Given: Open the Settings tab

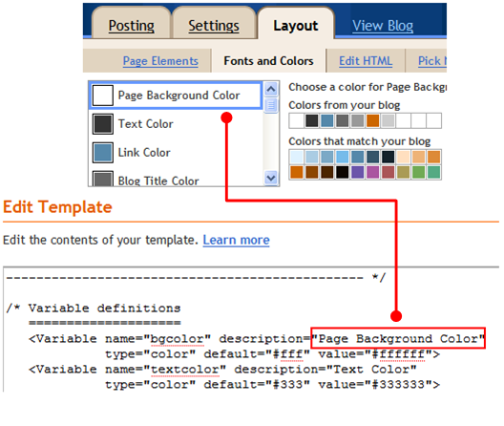Looking at the screenshot, I should (214, 26).
